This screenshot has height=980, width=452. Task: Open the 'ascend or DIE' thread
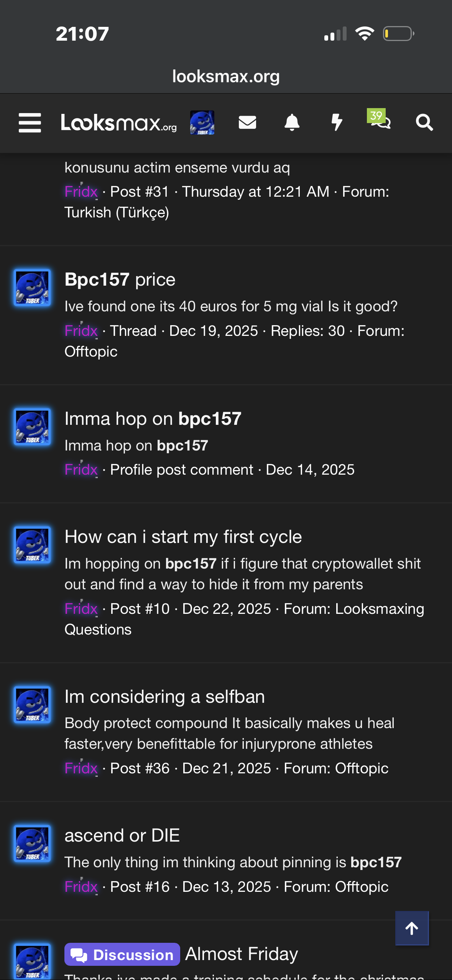point(122,835)
